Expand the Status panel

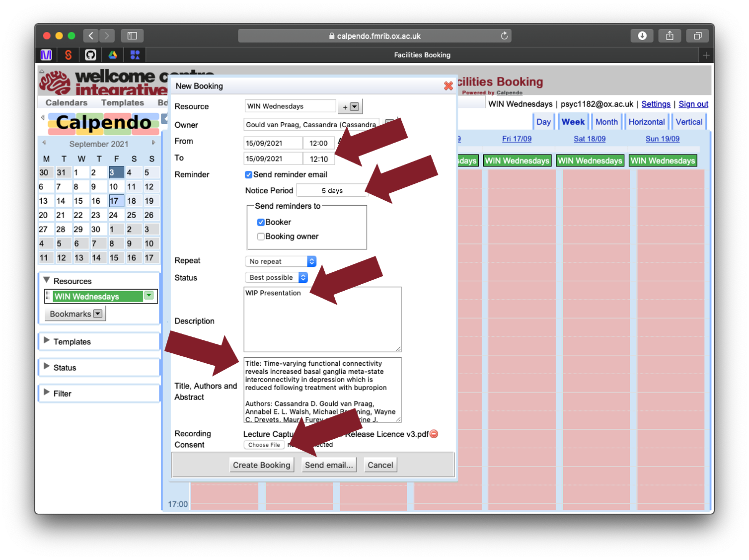47,366
